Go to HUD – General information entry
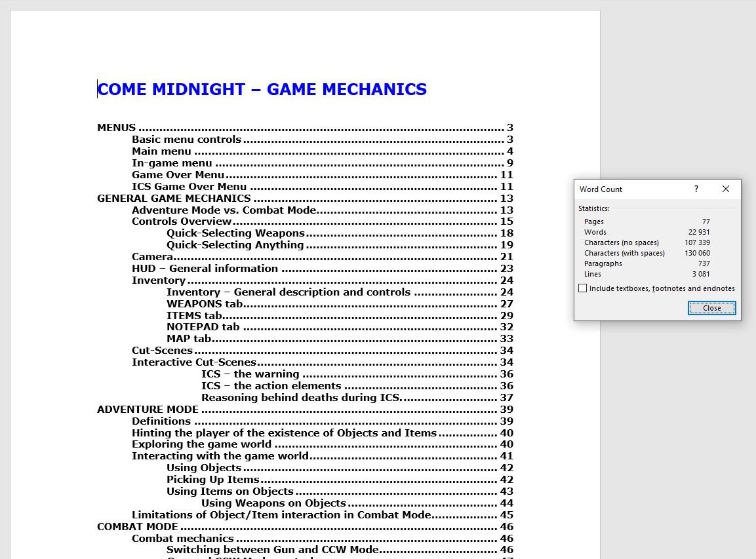The image size is (756, 559). (x=205, y=269)
